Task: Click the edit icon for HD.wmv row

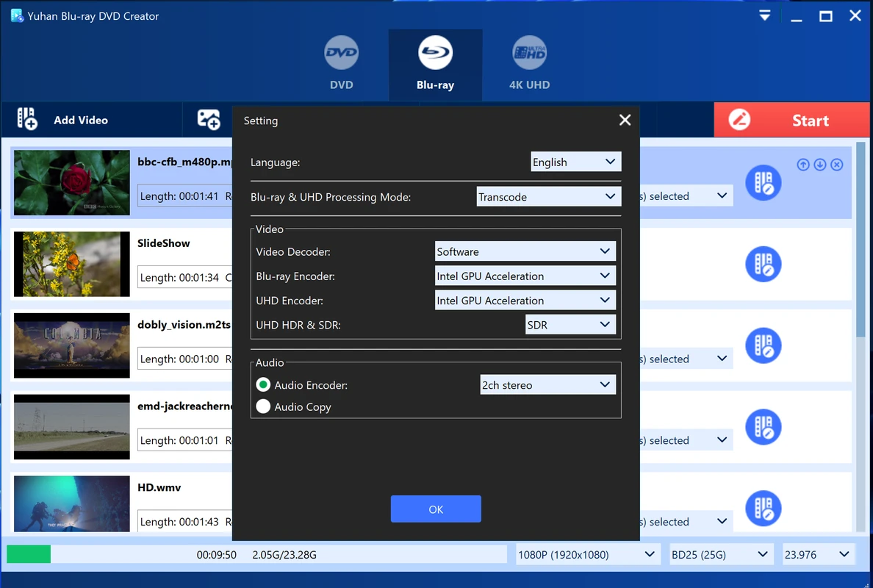Action: [764, 508]
